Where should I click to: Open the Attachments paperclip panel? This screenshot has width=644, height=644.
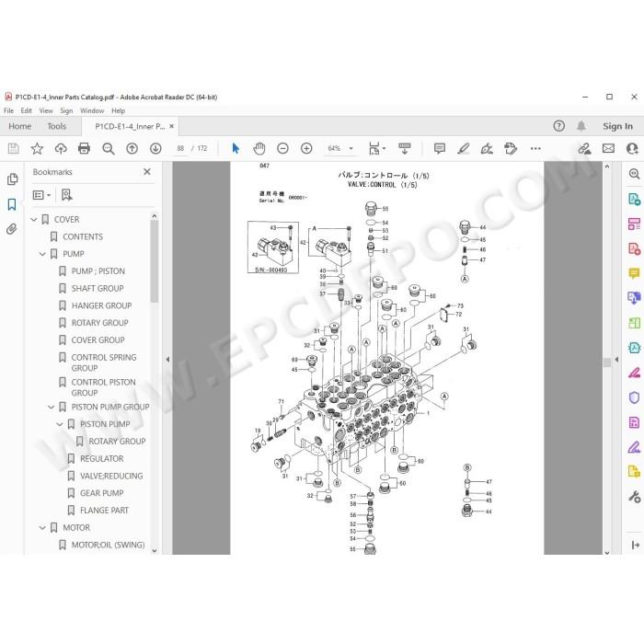12,229
